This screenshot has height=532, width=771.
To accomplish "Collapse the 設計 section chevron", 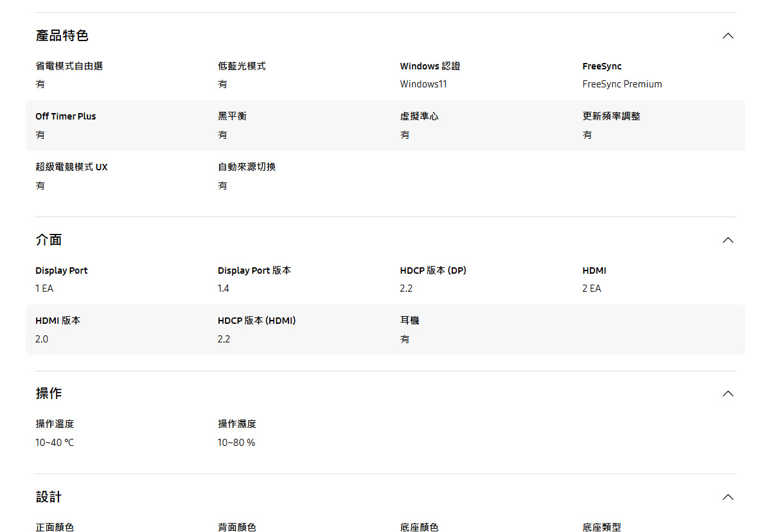I will click(x=727, y=497).
